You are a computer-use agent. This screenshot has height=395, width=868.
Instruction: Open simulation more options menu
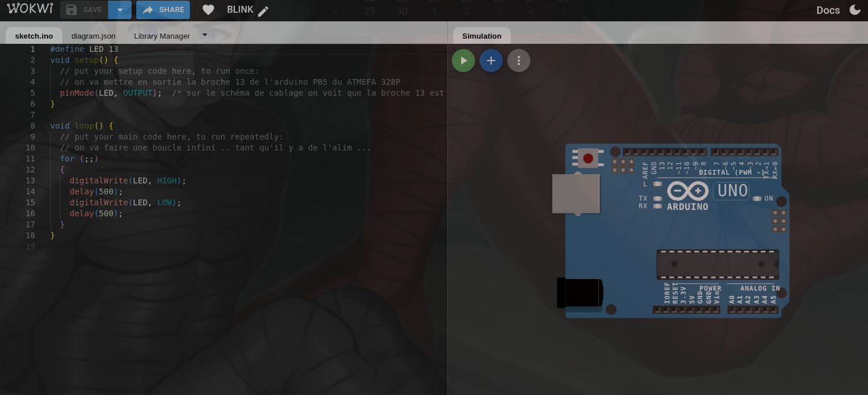(x=519, y=61)
